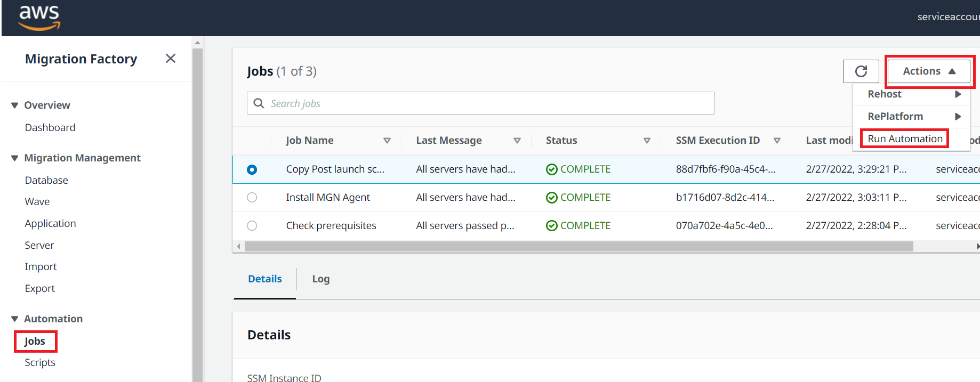This screenshot has height=382, width=980.
Task: Switch to the Details tab
Action: pyautogui.click(x=265, y=279)
